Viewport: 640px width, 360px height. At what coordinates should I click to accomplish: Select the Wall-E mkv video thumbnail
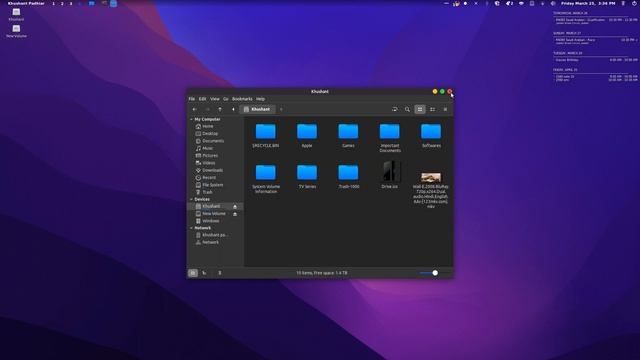(x=431, y=177)
